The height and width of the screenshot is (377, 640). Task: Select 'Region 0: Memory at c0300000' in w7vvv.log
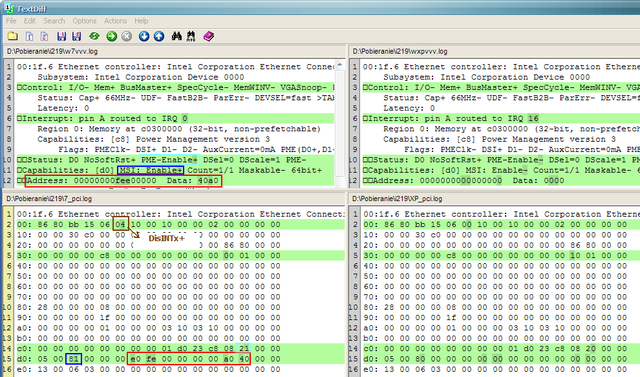(x=179, y=129)
